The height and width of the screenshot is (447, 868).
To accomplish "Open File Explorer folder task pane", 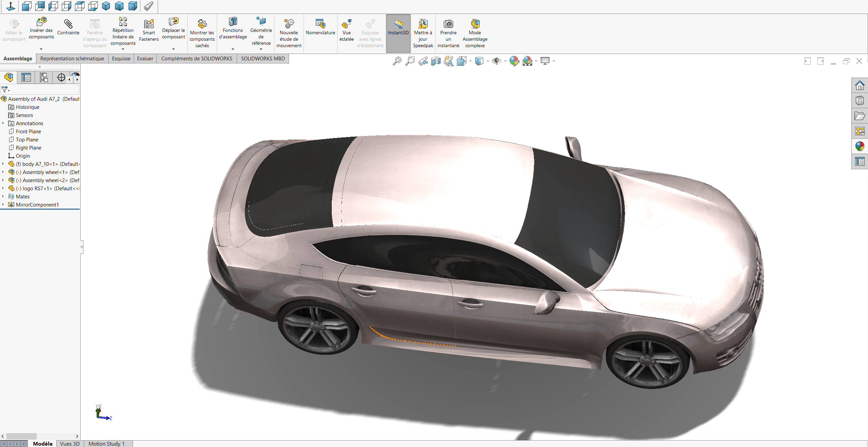I will 860,116.
